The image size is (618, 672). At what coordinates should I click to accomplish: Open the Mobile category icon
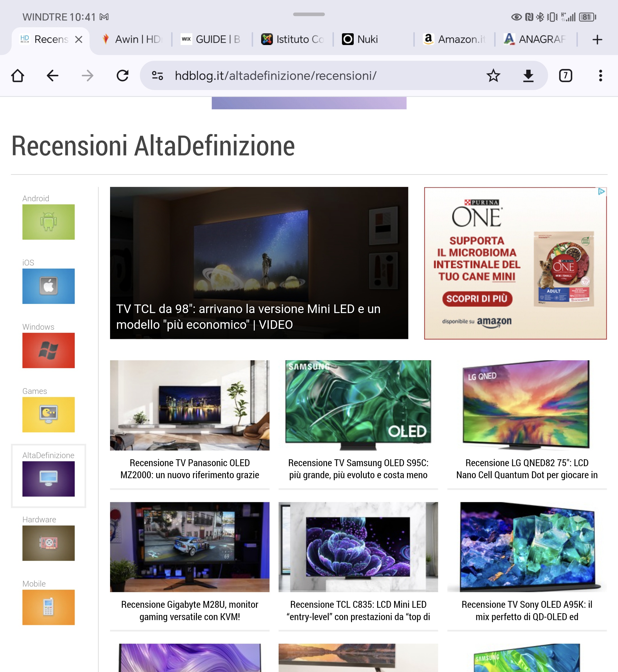pos(48,607)
